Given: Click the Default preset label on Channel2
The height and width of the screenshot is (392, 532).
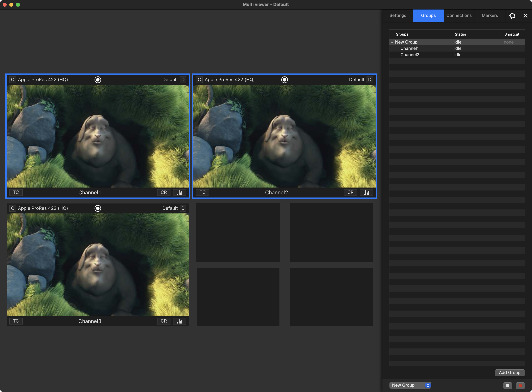Looking at the screenshot, I should coord(357,80).
